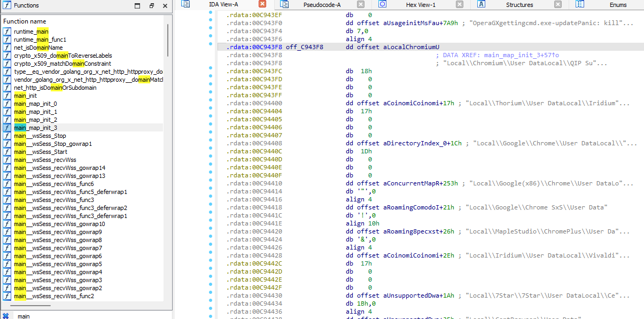Viewport: 644px width, 319px height.
Task: Click the Structures tab icon
Action: (x=481, y=4)
